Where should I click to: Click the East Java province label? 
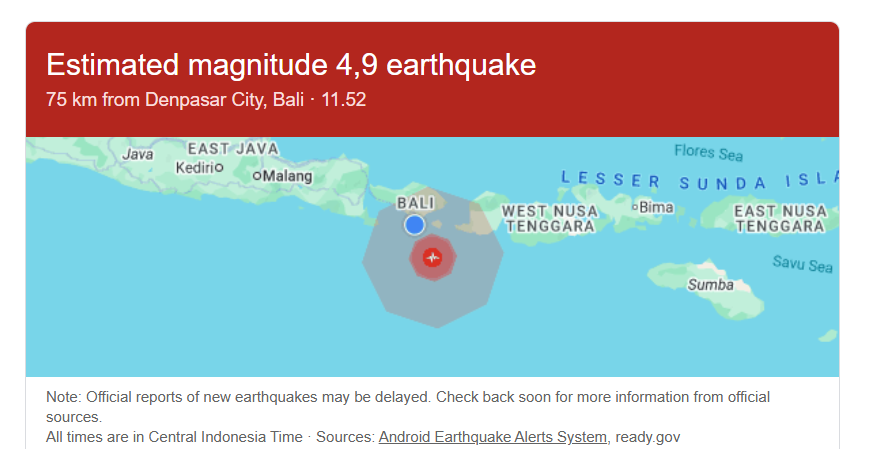pos(233,149)
